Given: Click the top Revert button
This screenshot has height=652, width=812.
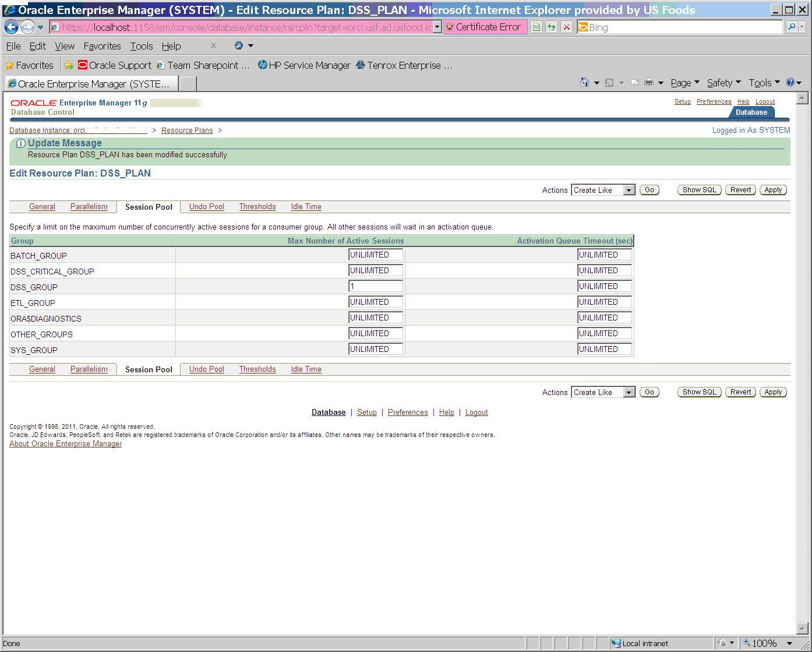Looking at the screenshot, I should click(741, 190).
